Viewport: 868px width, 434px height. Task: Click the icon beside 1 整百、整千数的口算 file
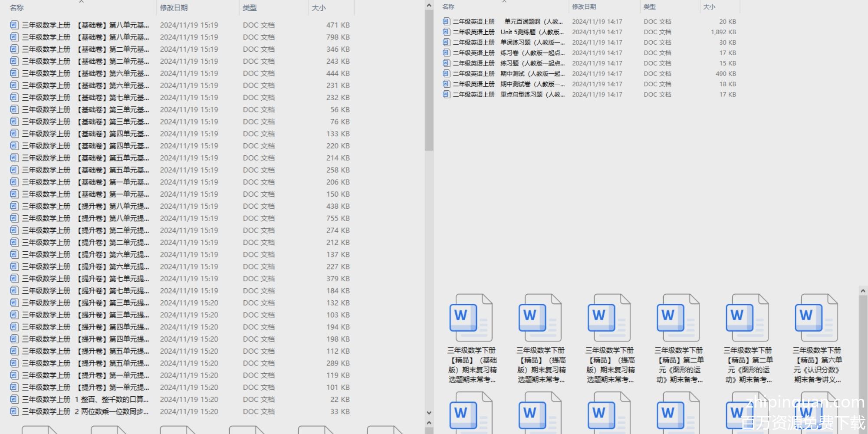click(14, 399)
